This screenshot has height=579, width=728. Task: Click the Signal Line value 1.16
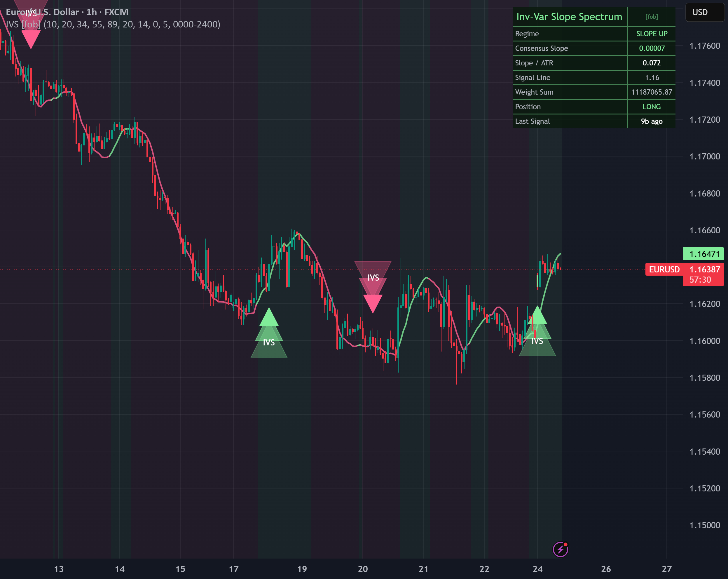[x=652, y=77]
